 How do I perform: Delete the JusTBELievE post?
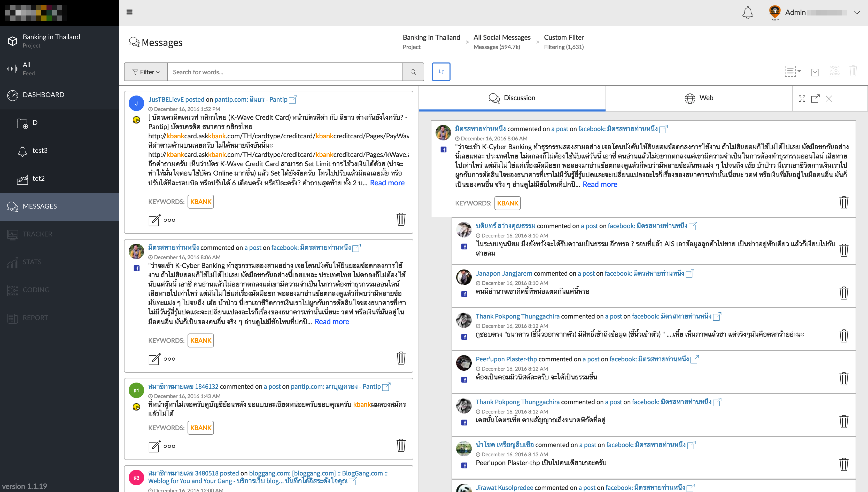coord(401,219)
